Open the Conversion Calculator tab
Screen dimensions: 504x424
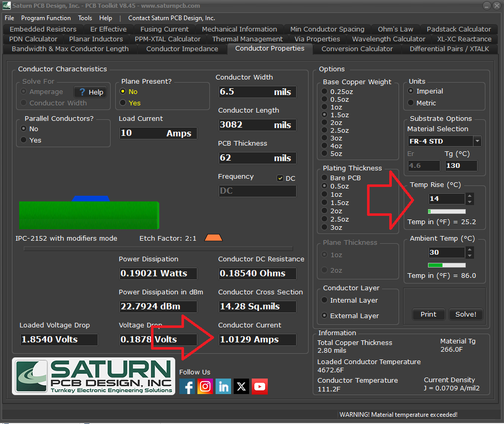click(357, 49)
